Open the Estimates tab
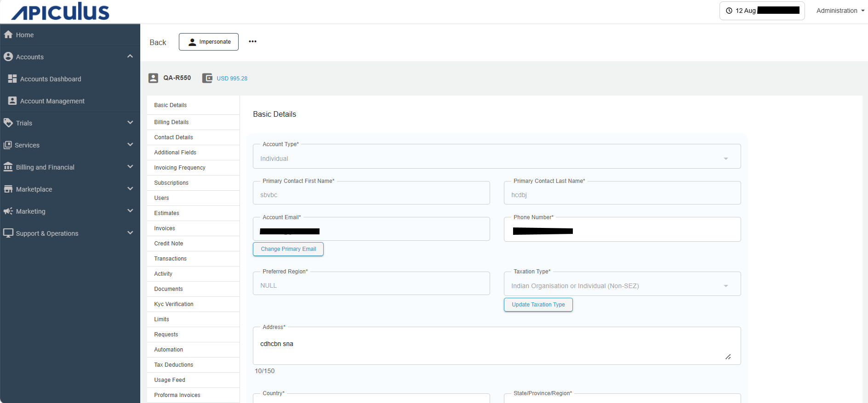Screen dimensions: 868x403 point(193,213)
